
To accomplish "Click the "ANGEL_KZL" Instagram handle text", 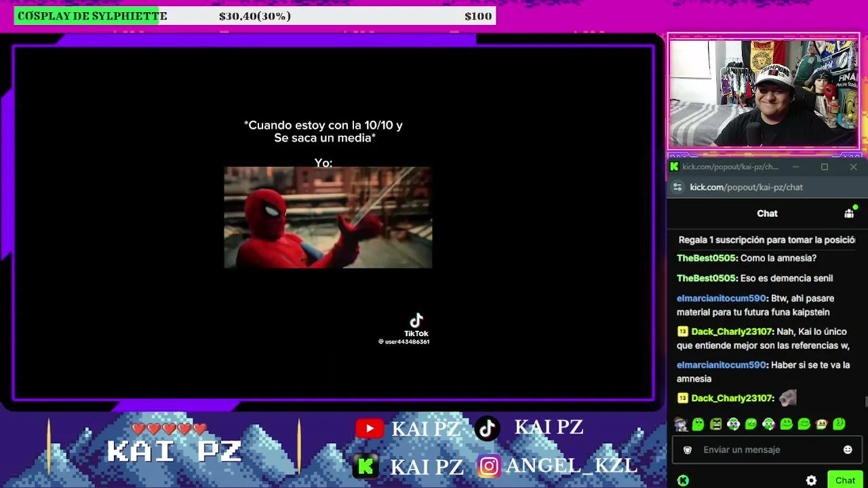I will click(x=572, y=466).
